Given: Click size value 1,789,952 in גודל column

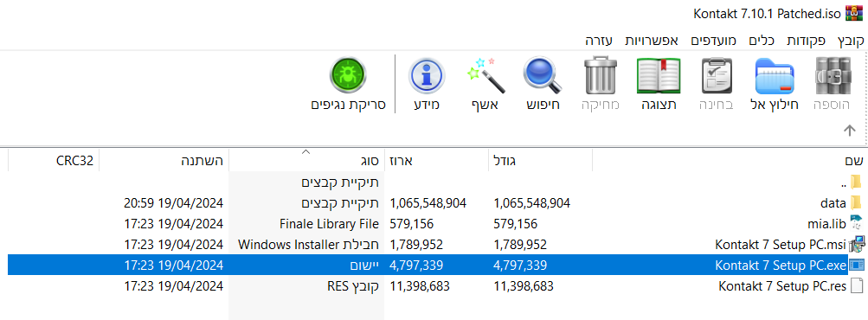Looking at the screenshot, I should (x=520, y=245).
